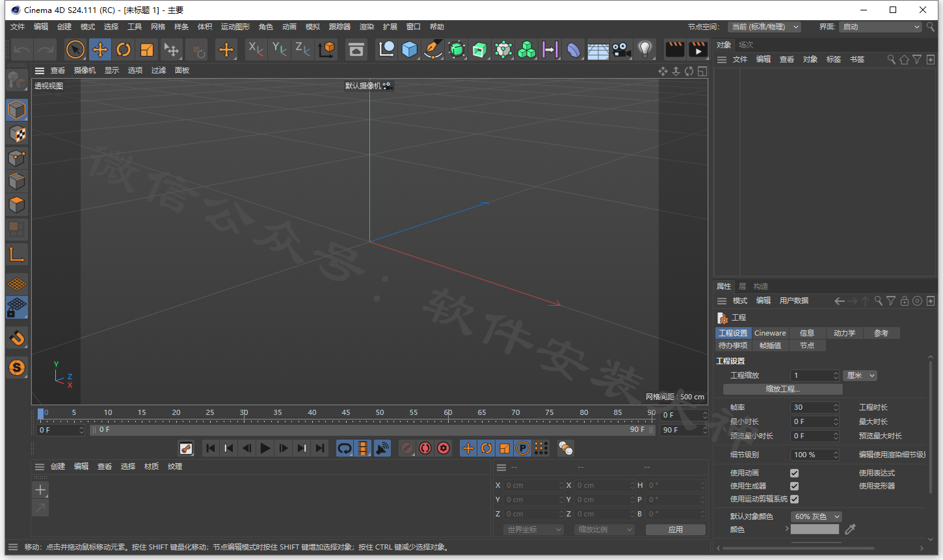Viewport: 943px width, 560px height.
Task: Click the Redo arrow icon
Action: [x=46, y=49]
